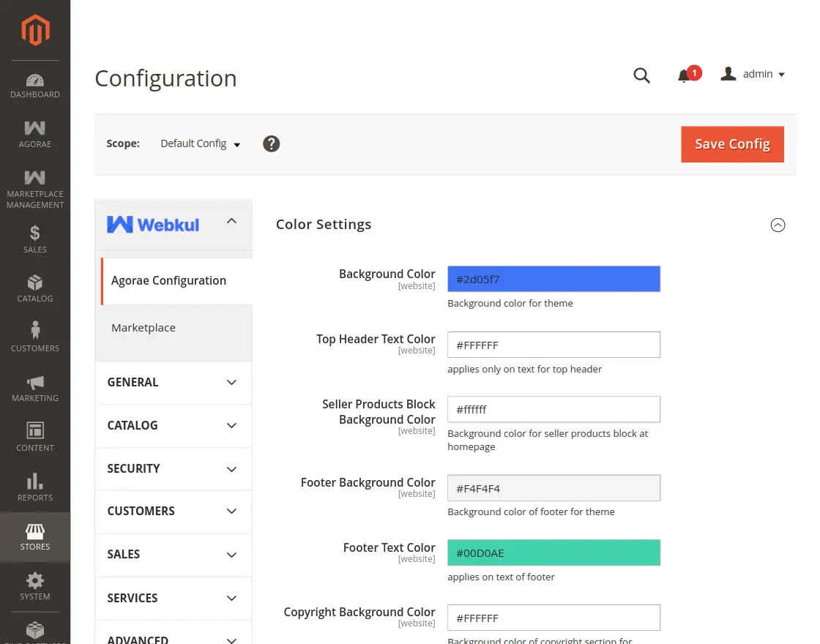This screenshot has width=820, height=644.
Task: Open the Customers sidebar menu
Action: click(x=35, y=337)
